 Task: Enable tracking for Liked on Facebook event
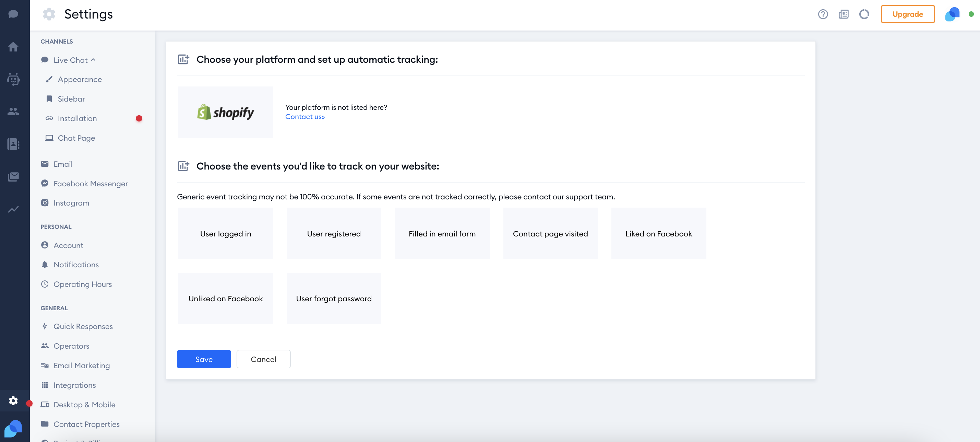tap(658, 233)
